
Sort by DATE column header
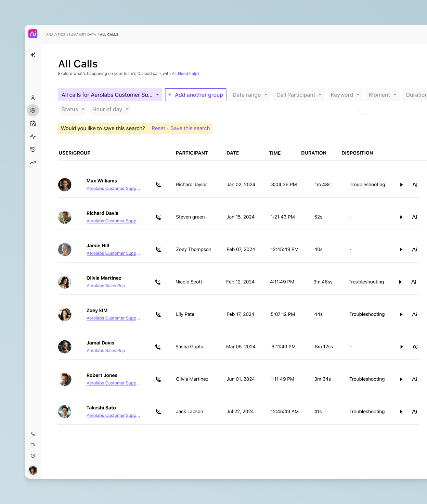233,153
